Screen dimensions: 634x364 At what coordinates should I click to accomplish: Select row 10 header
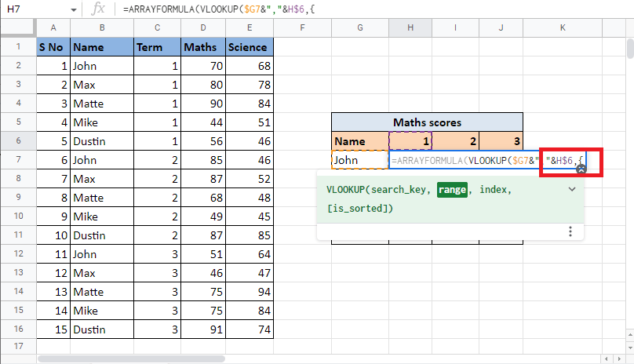coord(17,235)
